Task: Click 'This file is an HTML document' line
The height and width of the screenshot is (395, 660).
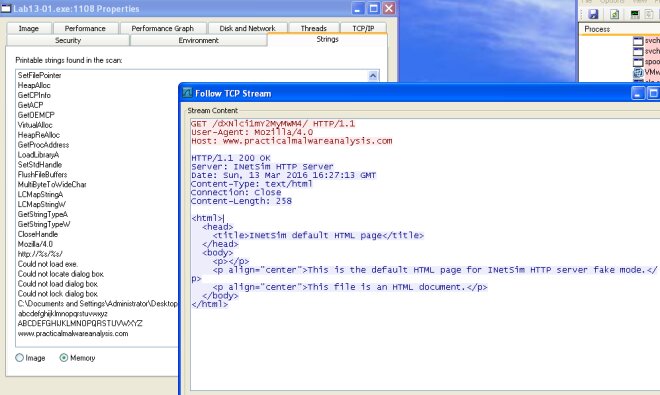Action: tap(350, 287)
